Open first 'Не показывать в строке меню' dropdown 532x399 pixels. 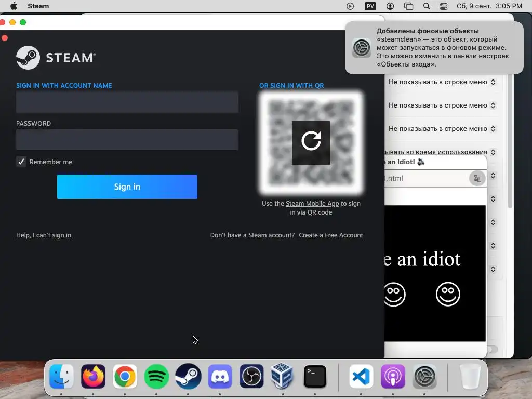pos(493,82)
